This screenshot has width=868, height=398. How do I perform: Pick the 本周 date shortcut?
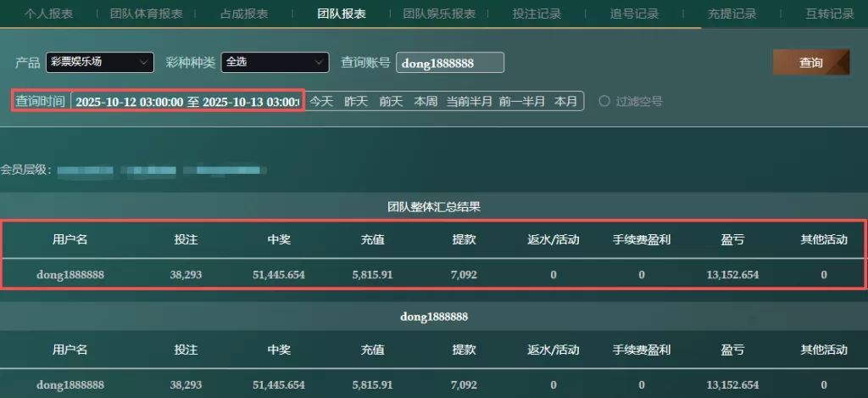point(426,101)
